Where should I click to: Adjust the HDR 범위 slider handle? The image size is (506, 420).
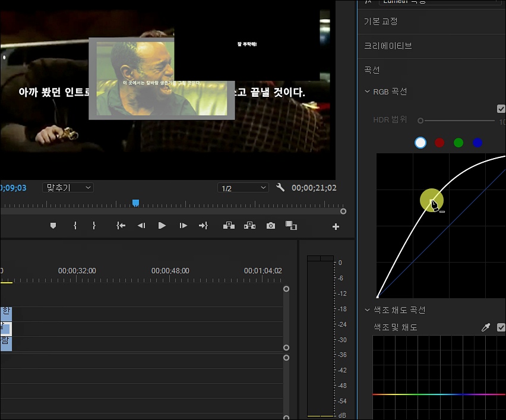420,121
